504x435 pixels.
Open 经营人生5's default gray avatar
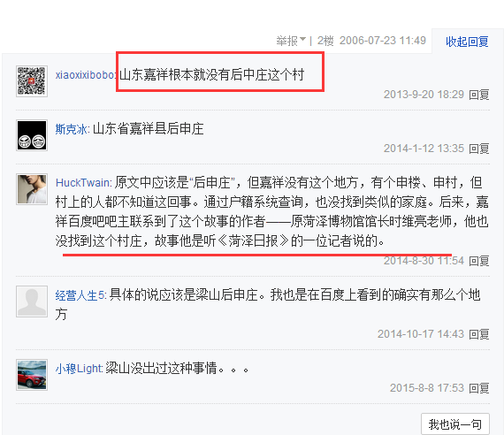[x=32, y=301]
